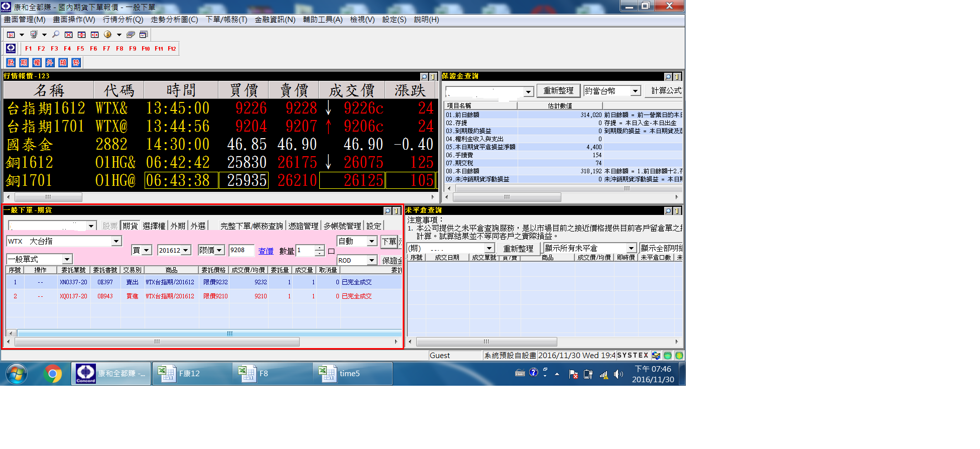Screen dimensions: 980x449
Task: Increase quantity with the stepper up arrow
Action: pyautogui.click(x=320, y=247)
